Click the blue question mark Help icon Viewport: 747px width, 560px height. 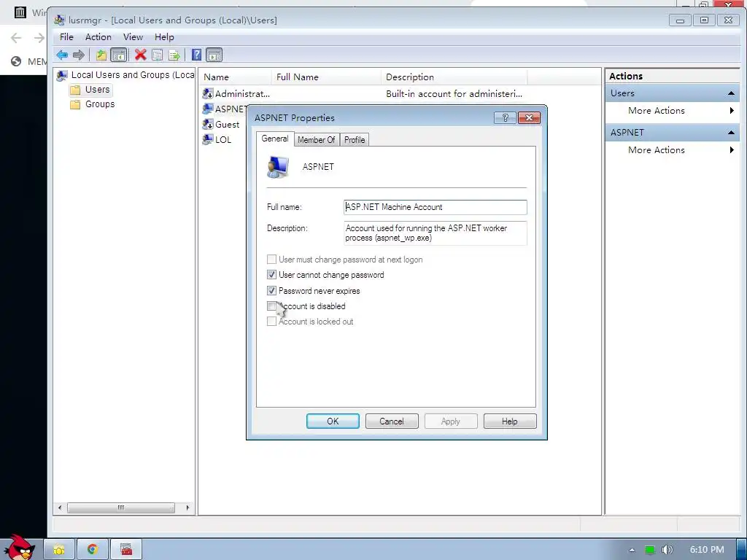(196, 55)
